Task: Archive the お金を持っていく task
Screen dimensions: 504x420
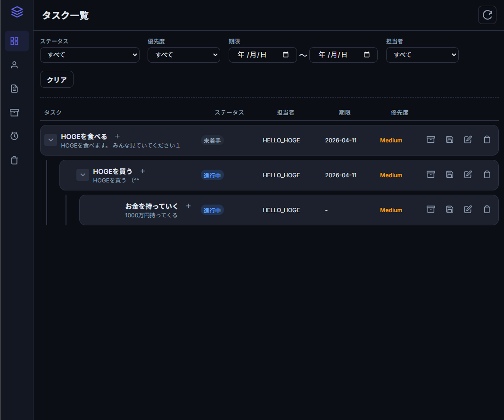Action: 431,209
